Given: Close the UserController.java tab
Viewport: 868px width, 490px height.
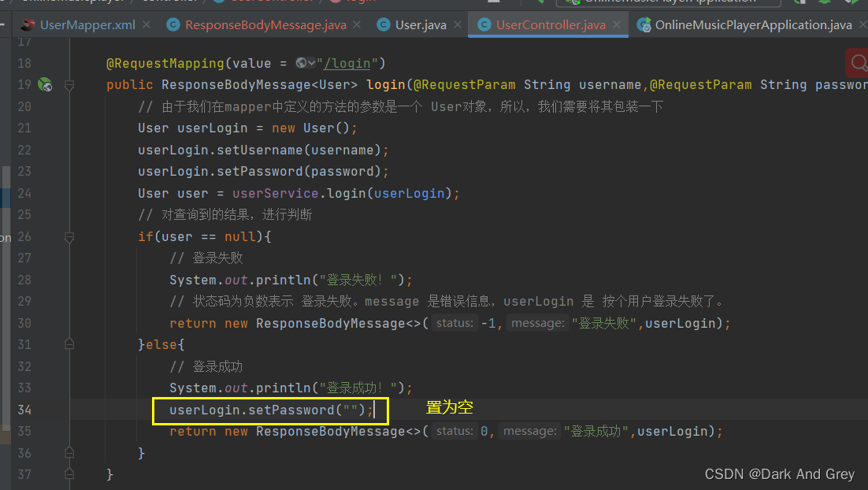Looking at the screenshot, I should pyautogui.click(x=617, y=25).
